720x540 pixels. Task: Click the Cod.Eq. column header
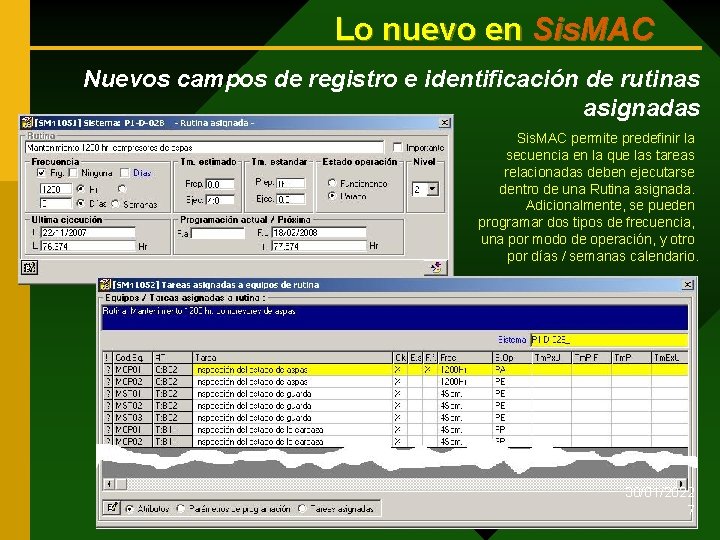point(133,357)
